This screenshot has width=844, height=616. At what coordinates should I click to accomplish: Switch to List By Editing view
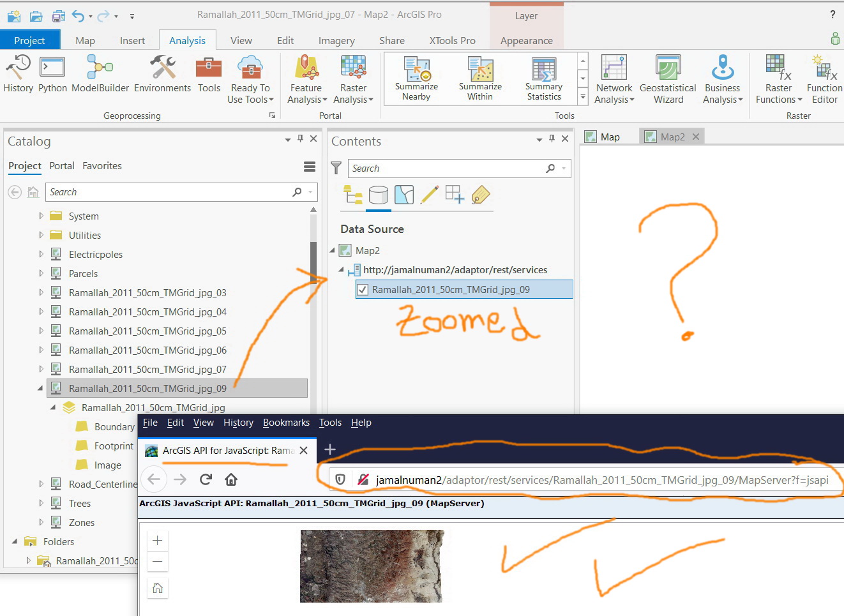pos(430,195)
